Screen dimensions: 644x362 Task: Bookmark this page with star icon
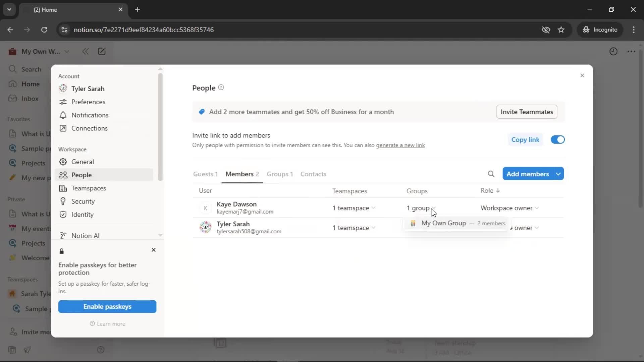561,29
